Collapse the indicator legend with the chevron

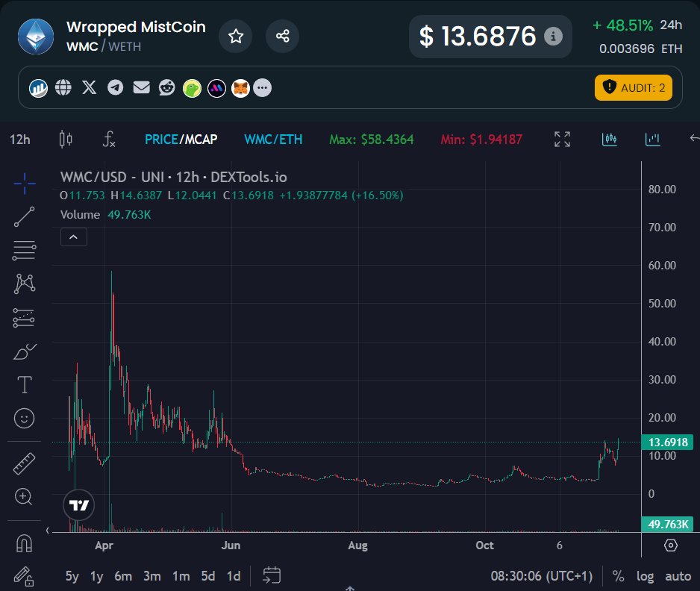tap(74, 237)
